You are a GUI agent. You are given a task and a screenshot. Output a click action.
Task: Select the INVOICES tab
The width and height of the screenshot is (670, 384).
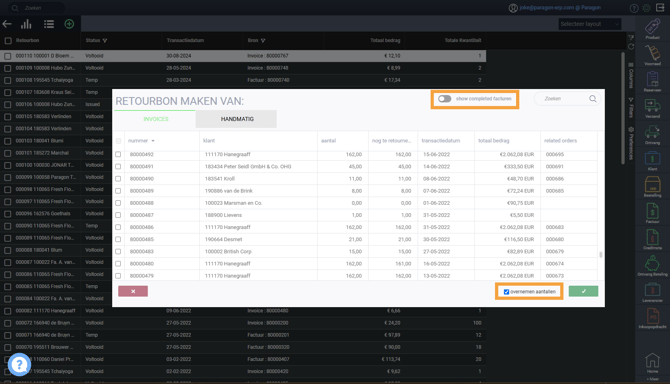point(156,119)
